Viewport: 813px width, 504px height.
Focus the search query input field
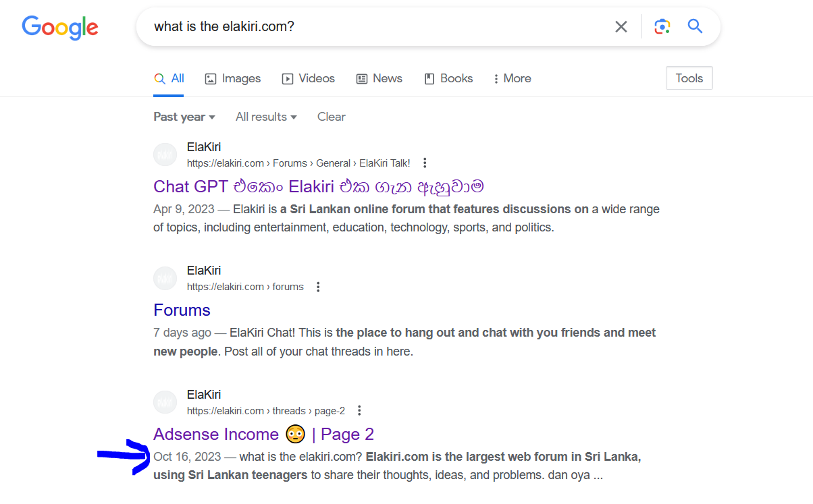(x=378, y=27)
